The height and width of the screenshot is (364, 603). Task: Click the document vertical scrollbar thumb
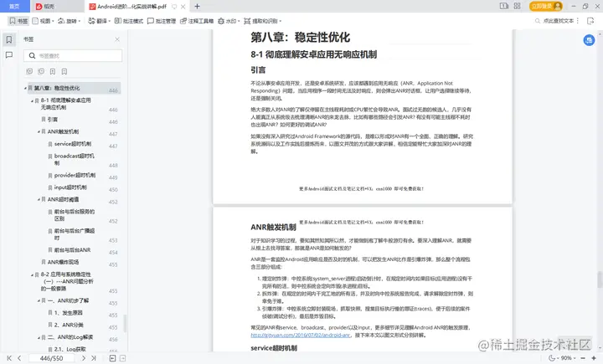point(600,279)
